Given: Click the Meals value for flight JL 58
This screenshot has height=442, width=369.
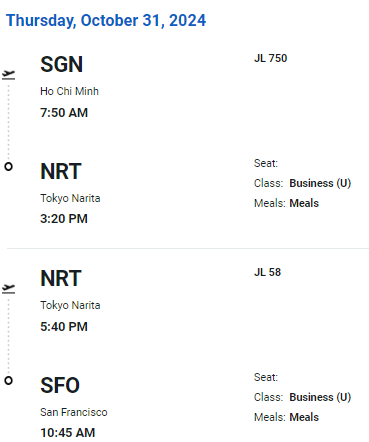Looking at the screenshot, I should tap(304, 417).
